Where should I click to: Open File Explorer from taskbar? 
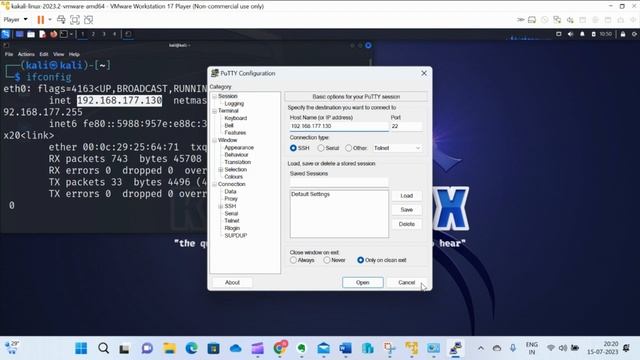pos(169,348)
